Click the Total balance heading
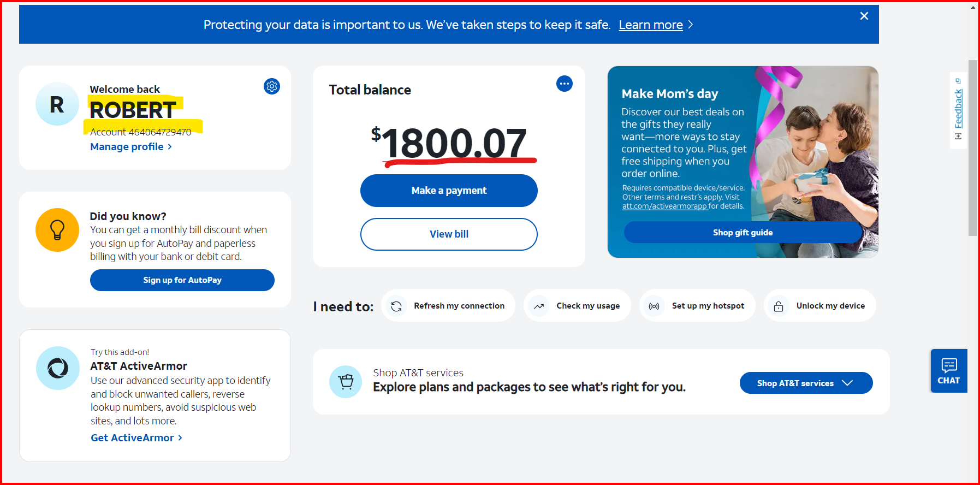 tap(370, 90)
